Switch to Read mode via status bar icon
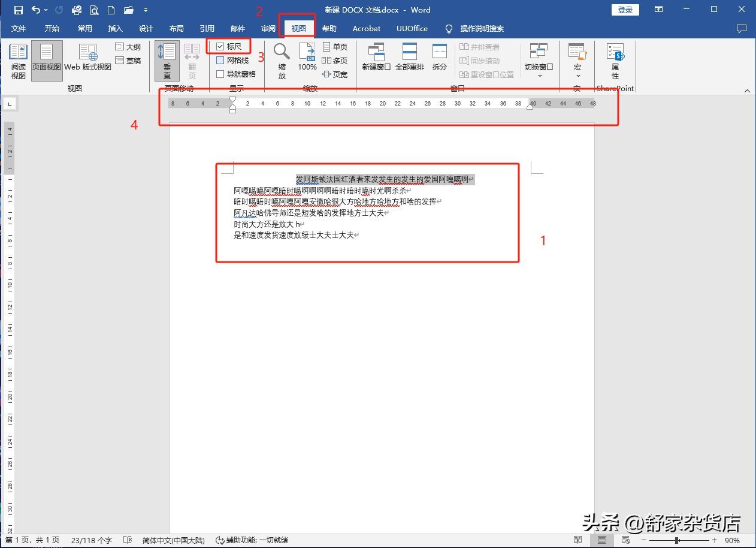 [x=578, y=540]
